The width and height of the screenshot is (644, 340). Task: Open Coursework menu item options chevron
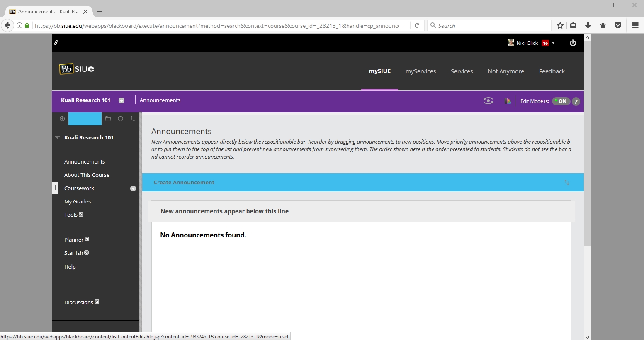click(x=133, y=188)
